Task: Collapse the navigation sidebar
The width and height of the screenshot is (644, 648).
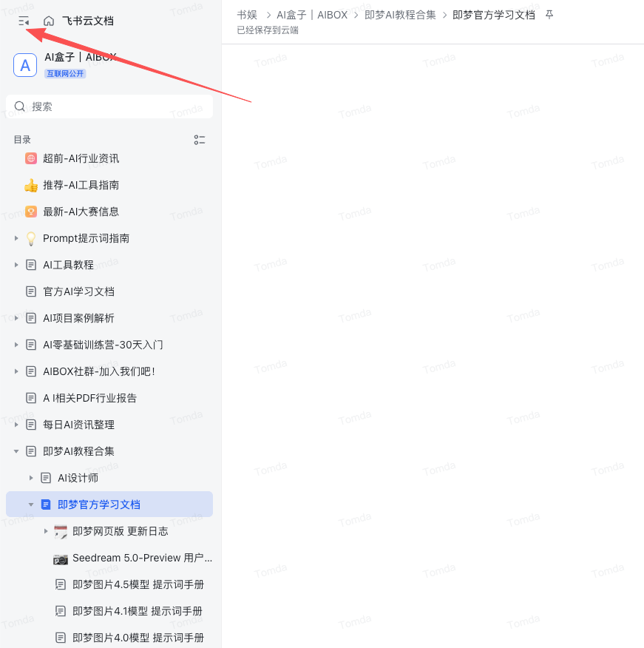Action: click(23, 21)
